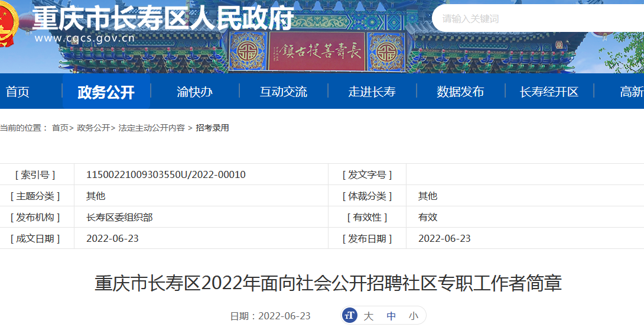Open the 首页 home menu item

pyautogui.click(x=18, y=92)
